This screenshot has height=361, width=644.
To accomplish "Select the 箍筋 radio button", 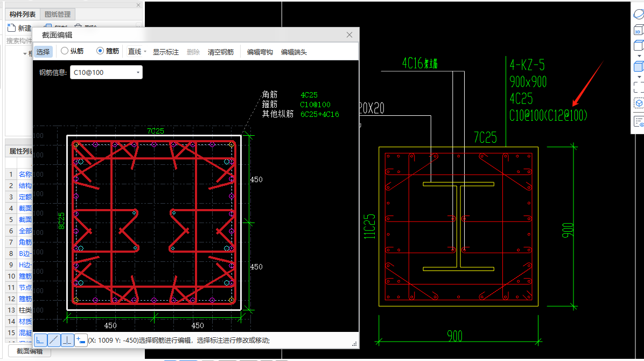I will pos(100,51).
